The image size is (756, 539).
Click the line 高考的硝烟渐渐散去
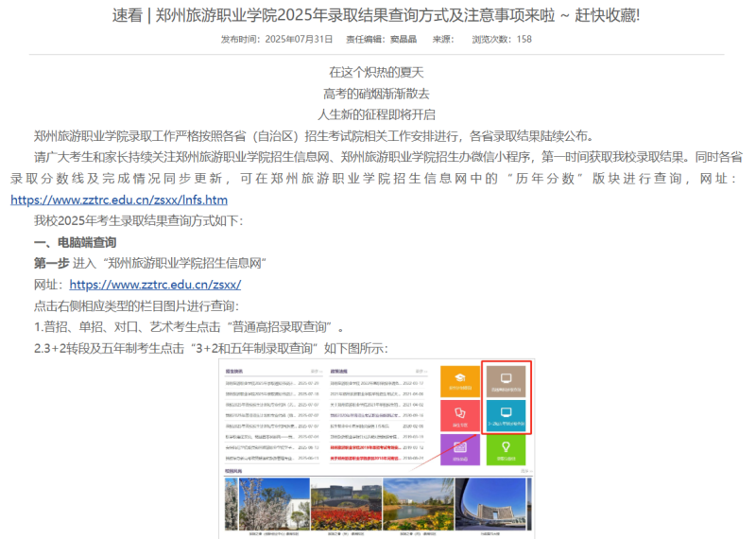coord(376,94)
